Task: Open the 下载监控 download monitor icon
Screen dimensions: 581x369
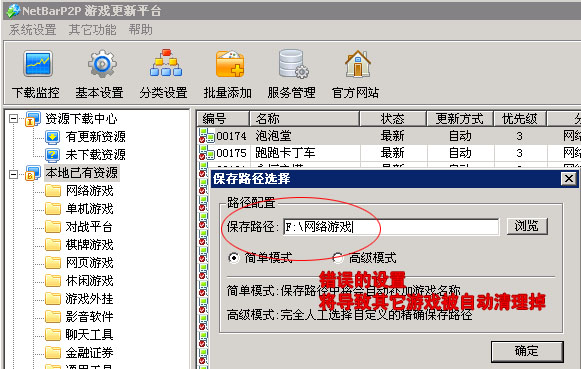Action: tap(38, 64)
